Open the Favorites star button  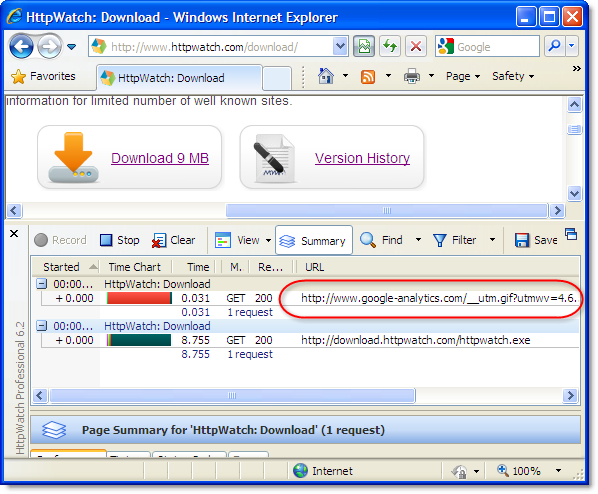click(x=43, y=76)
